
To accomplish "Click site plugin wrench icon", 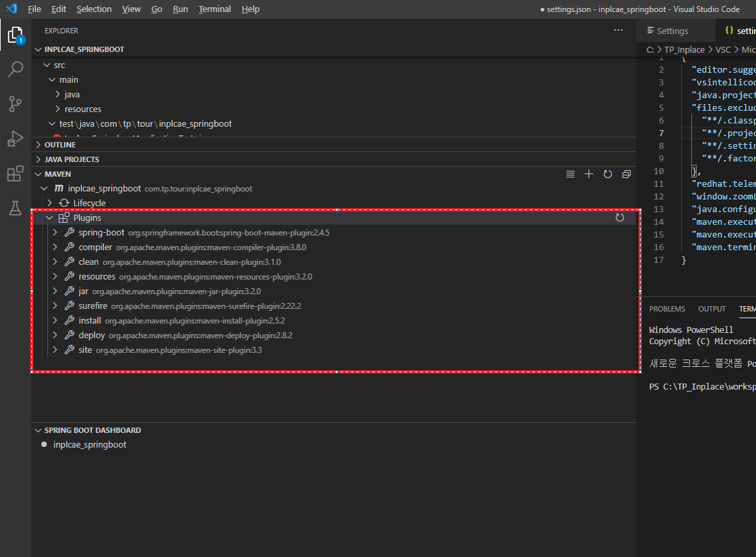I will 69,350.
